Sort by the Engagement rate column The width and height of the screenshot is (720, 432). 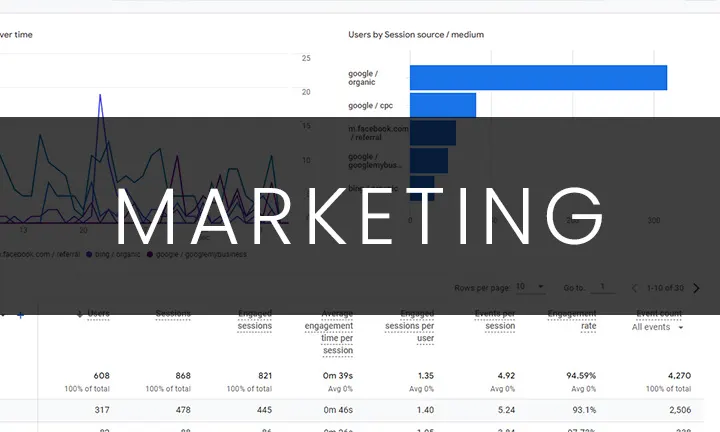pos(573,320)
